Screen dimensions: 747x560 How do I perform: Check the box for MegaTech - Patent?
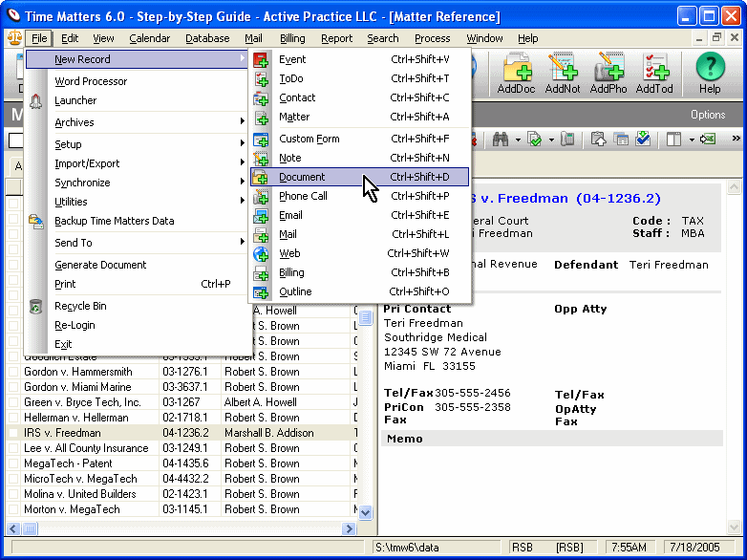pyautogui.click(x=13, y=463)
